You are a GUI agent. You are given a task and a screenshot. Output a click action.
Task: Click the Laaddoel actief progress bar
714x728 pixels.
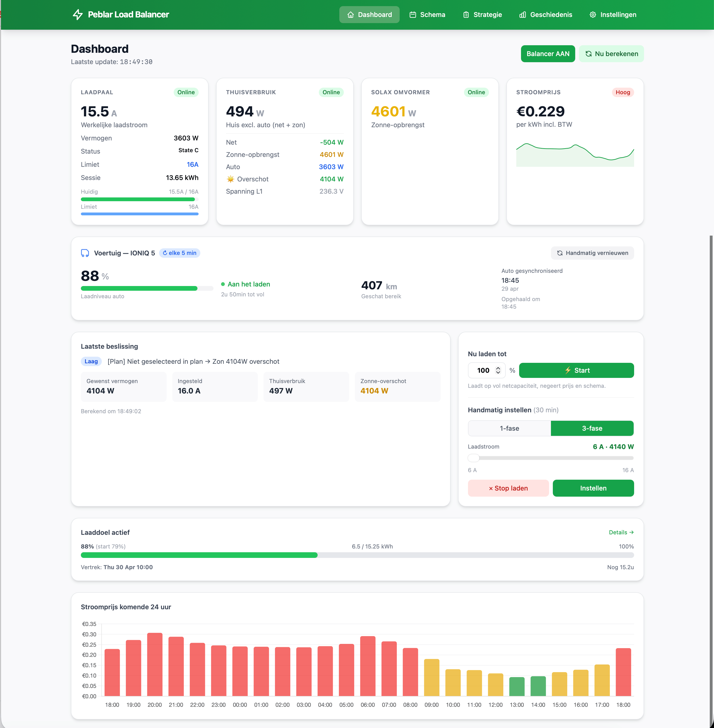click(x=357, y=555)
